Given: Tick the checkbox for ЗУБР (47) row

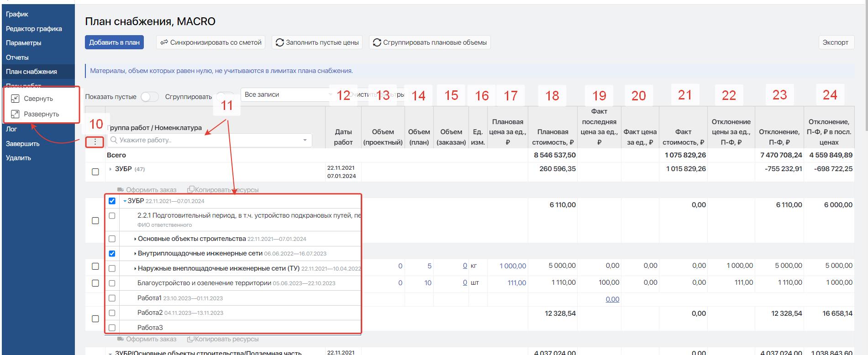Looking at the screenshot, I should [95, 172].
